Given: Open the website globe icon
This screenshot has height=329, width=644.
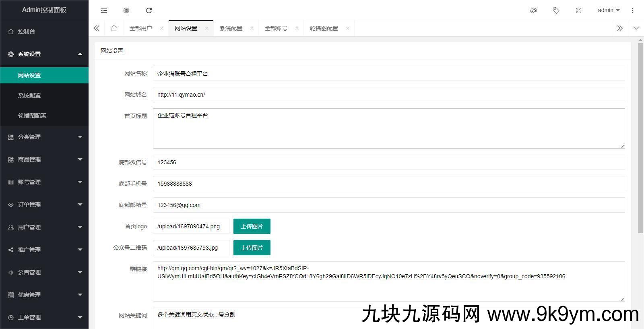Looking at the screenshot, I should pyautogui.click(x=126, y=10).
